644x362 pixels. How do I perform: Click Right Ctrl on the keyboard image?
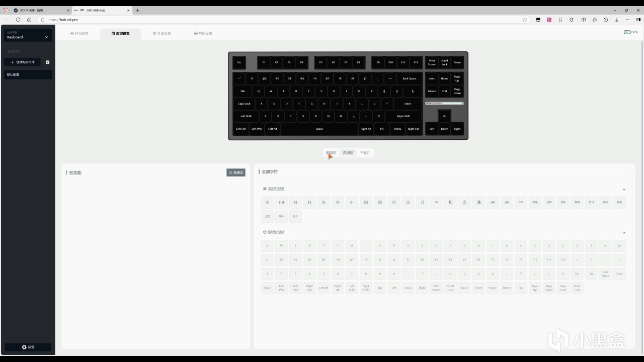tap(414, 129)
